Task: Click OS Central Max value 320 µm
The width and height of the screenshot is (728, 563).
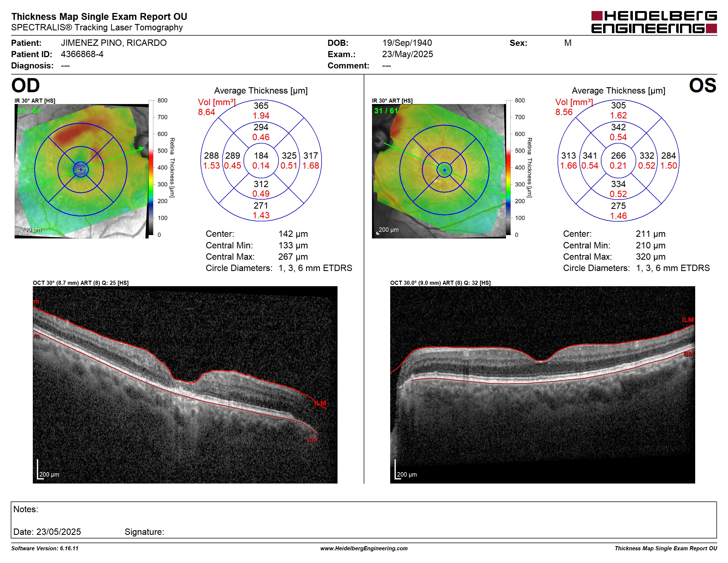Action: pyautogui.click(x=650, y=257)
